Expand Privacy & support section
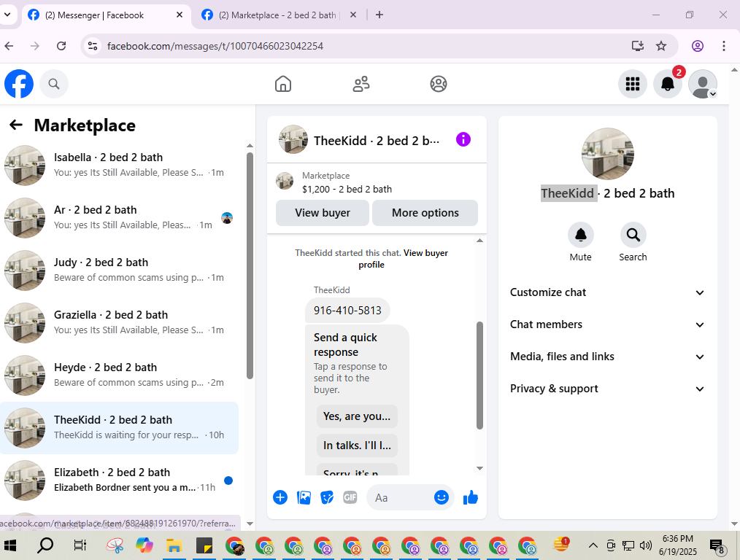This screenshot has width=740, height=560. pos(607,389)
